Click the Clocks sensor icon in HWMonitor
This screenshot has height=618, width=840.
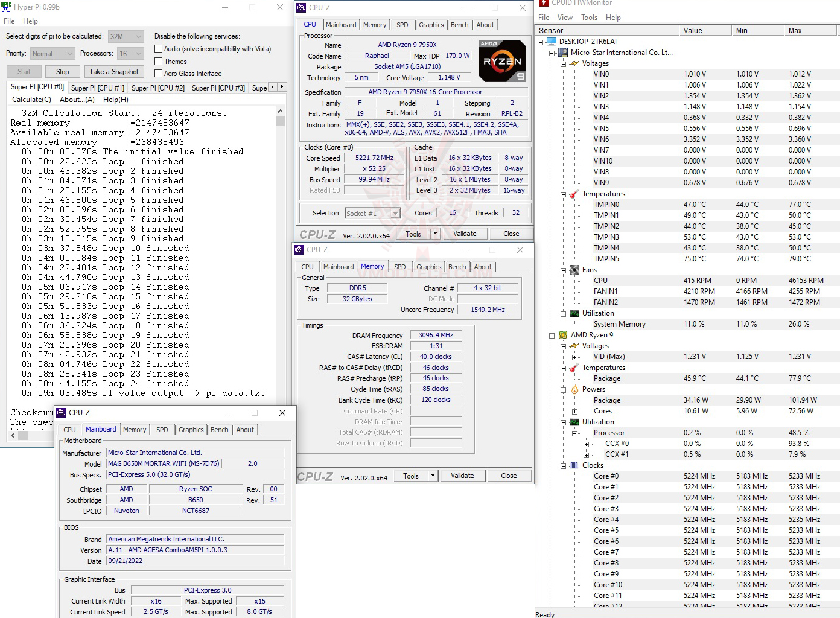click(573, 465)
